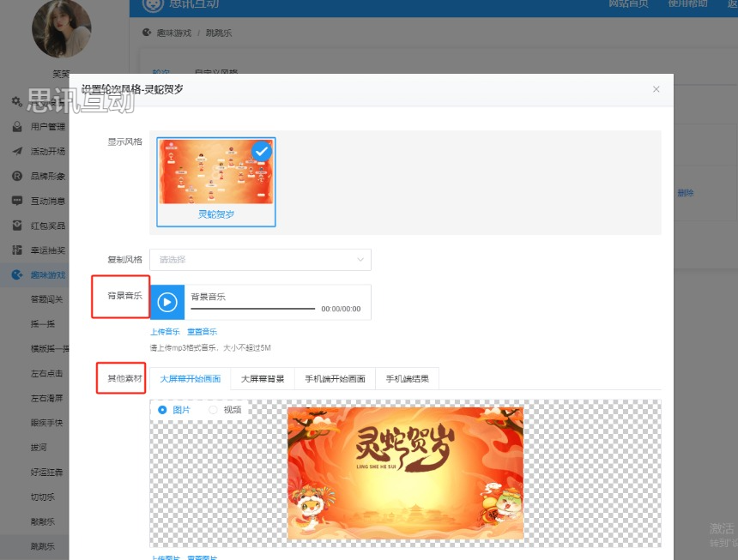Click the user avatar photo
The width and height of the screenshot is (738, 560).
[62, 28]
